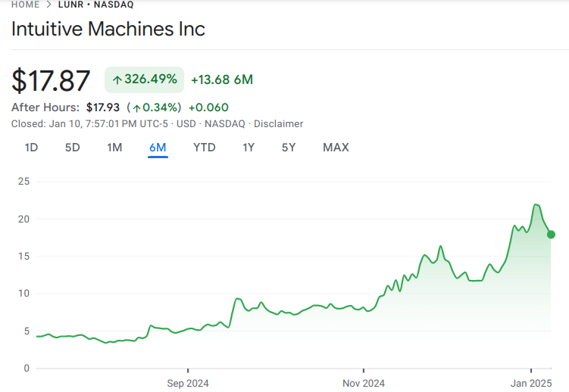Switch to the 1D time range tab
The width and height of the screenshot is (569, 392).
31,148
